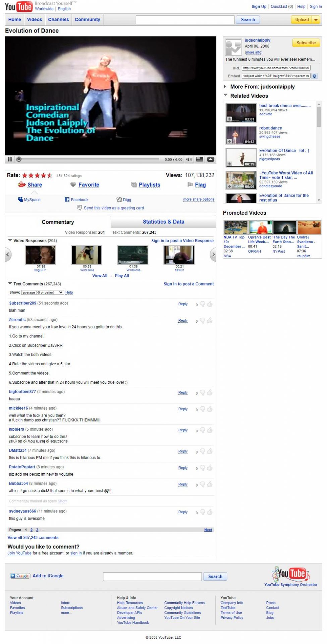The width and height of the screenshot is (327, 644).
Task: Open the Playlists option
Action: pos(146,185)
